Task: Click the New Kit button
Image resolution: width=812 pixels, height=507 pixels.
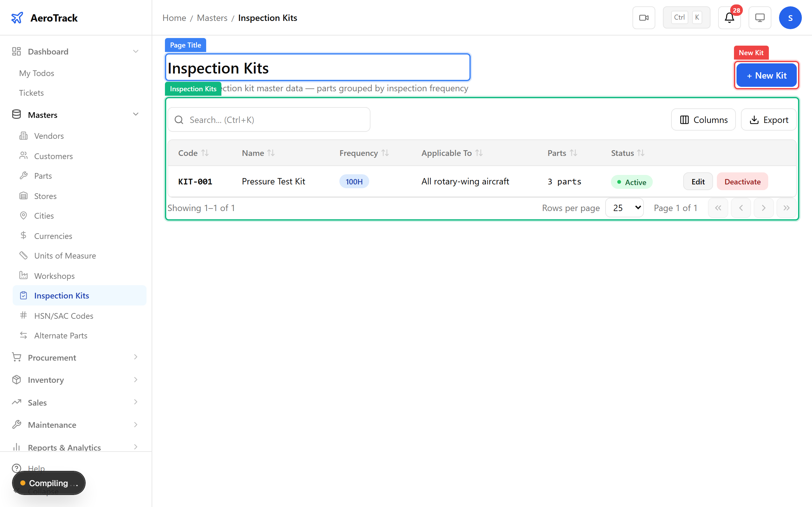Action: click(x=766, y=75)
